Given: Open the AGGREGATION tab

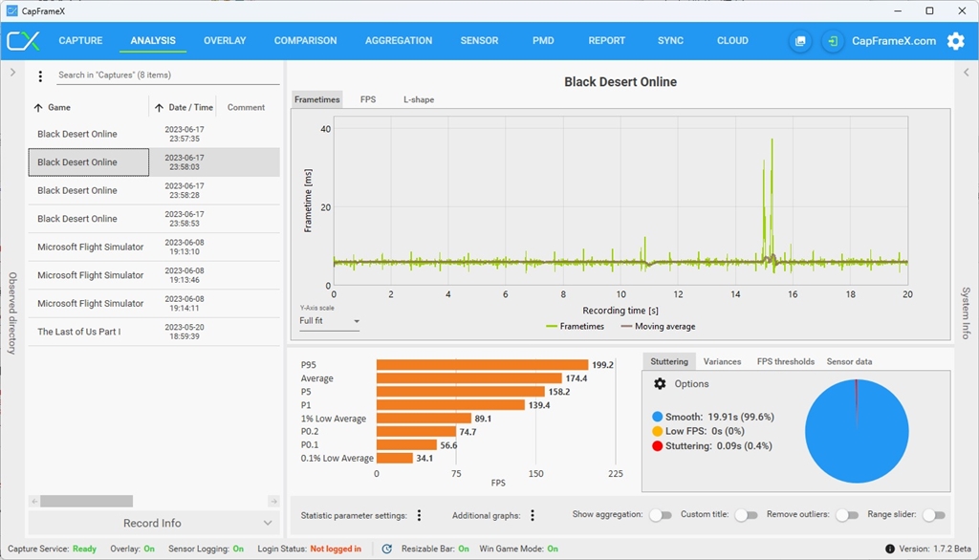Looking at the screenshot, I should click(x=399, y=40).
